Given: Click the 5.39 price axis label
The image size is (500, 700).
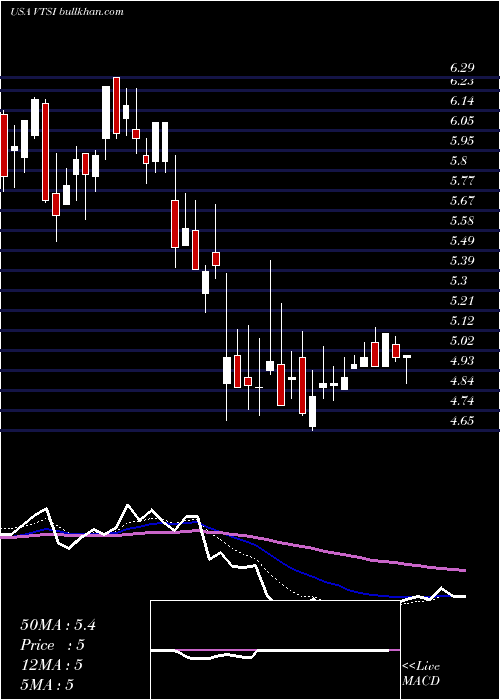Looking at the screenshot, I should (x=462, y=261).
